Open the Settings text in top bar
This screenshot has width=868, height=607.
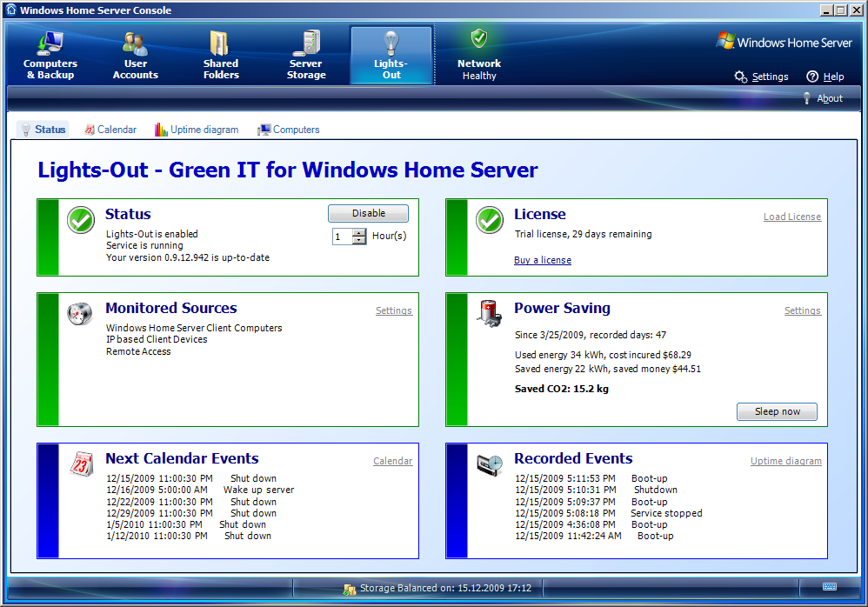click(770, 77)
